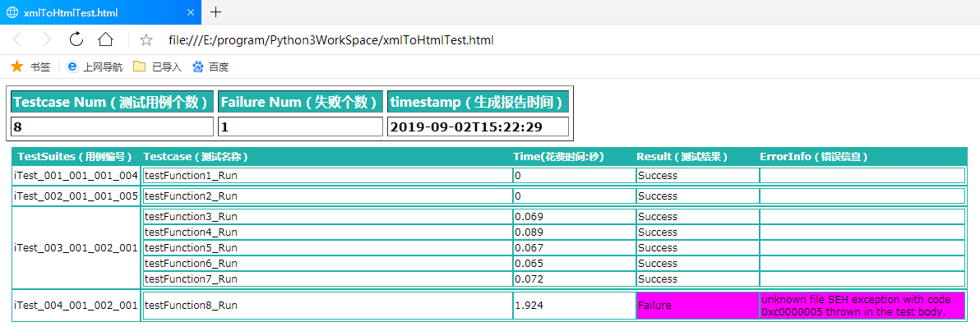Image resolution: width=980 pixels, height=336 pixels.
Task: Click testFunction2_Run cell
Action: coord(328,196)
